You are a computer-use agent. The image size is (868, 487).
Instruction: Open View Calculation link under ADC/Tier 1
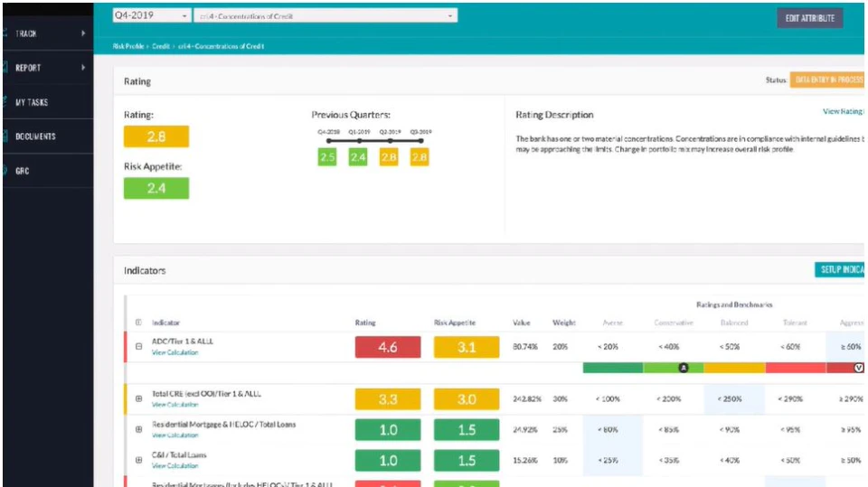175,352
